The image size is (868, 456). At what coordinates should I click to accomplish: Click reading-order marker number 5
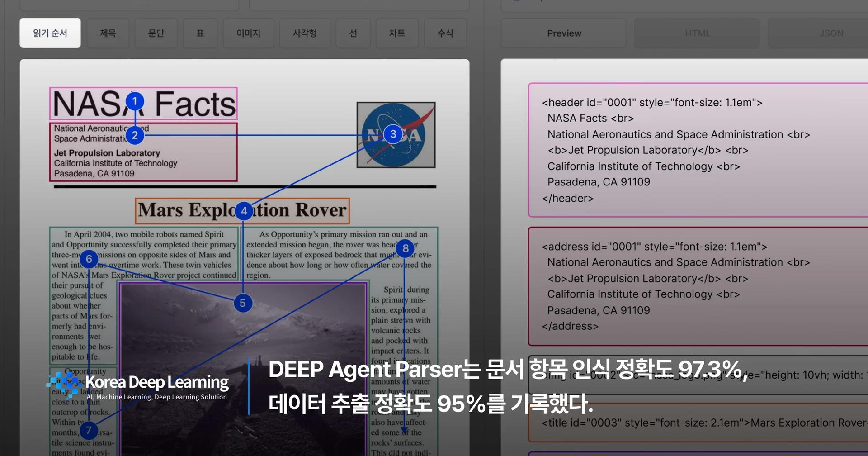pos(243,303)
